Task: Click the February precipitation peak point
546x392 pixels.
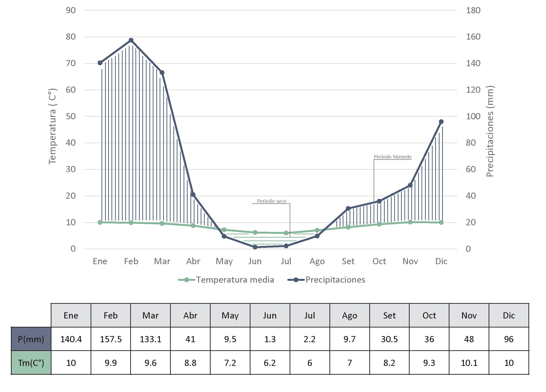Action: pyautogui.click(x=131, y=40)
